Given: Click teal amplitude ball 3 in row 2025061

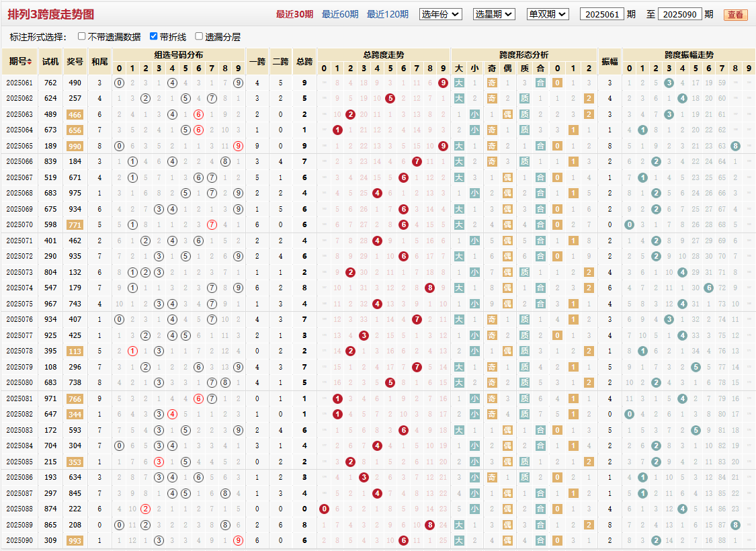Looking at the screenshot, I should point(669,83).
